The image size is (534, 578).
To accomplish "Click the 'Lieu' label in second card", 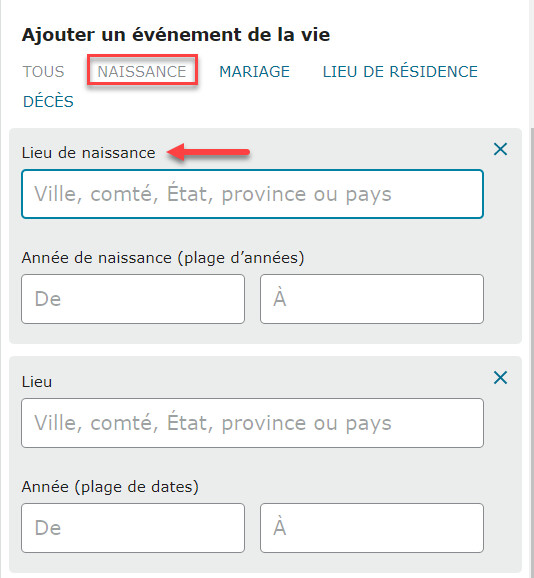I will click(37, 382).
